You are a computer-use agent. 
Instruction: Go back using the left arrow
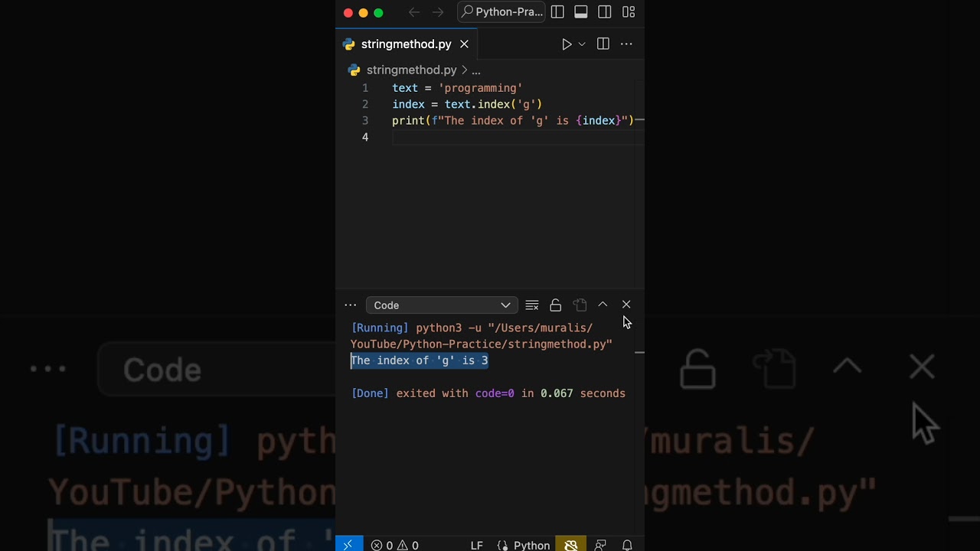(x=414, y=12)
